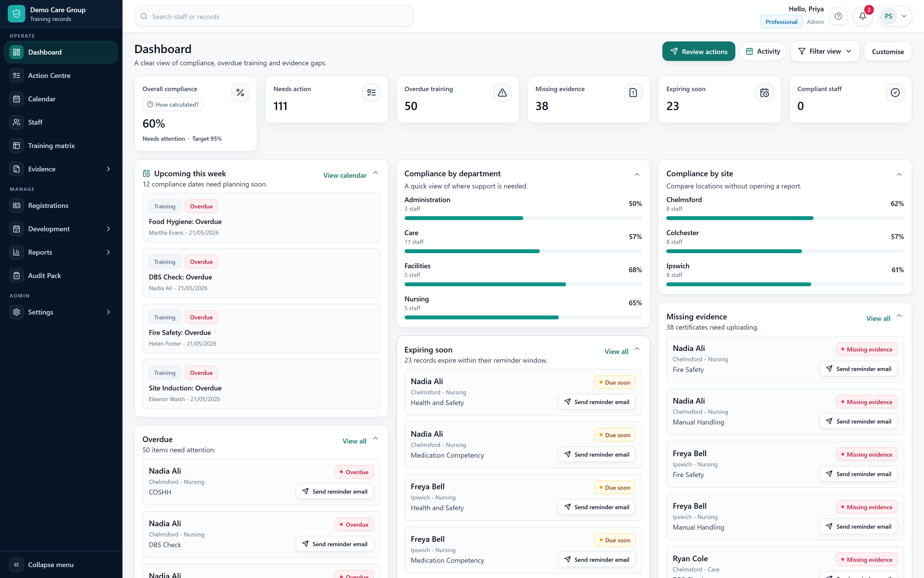Click How calculated? on Overall compliance

173,104
